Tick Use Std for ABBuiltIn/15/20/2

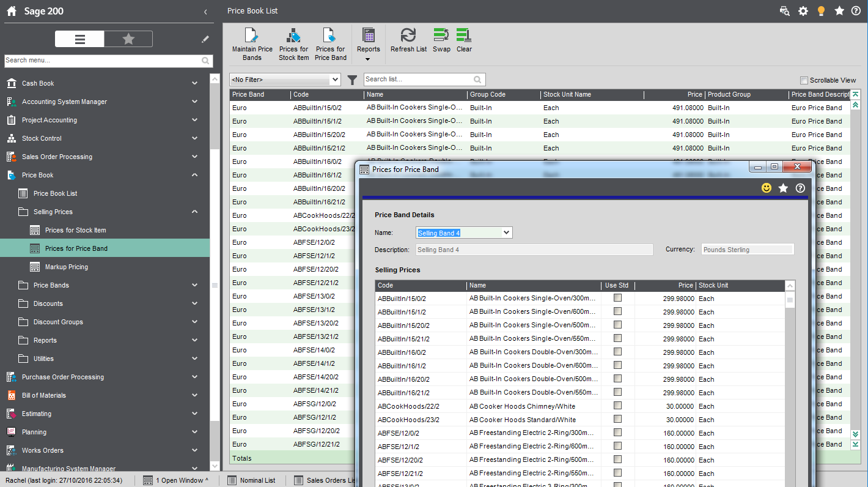click(617, 325)
